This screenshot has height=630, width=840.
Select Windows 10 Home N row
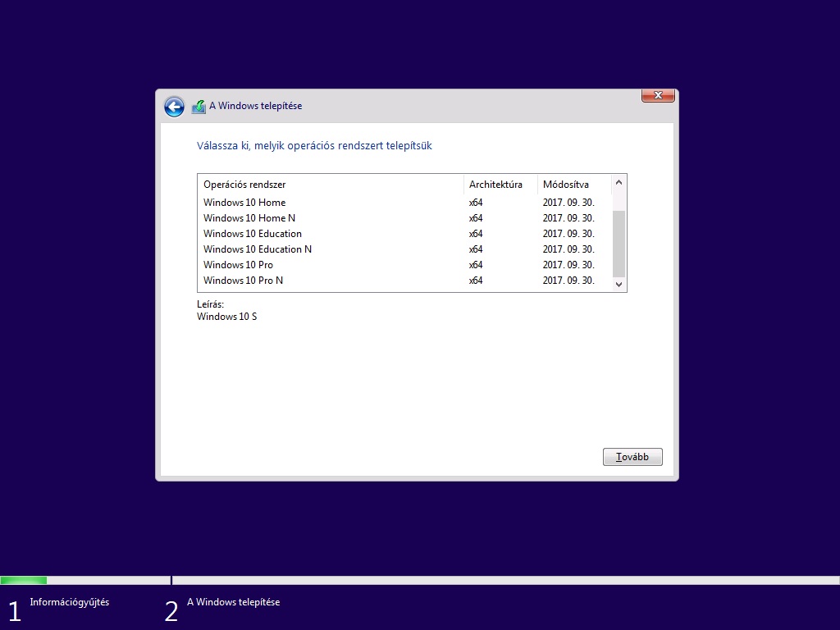coord(404,218)
